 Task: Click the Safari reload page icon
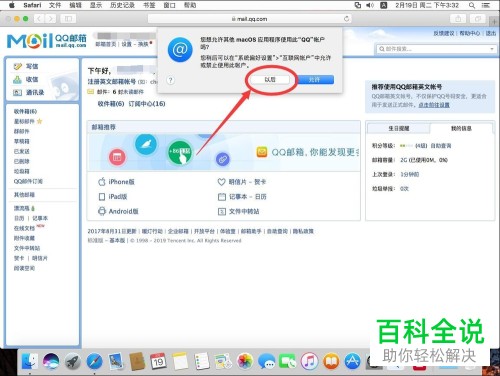[347, 19]
